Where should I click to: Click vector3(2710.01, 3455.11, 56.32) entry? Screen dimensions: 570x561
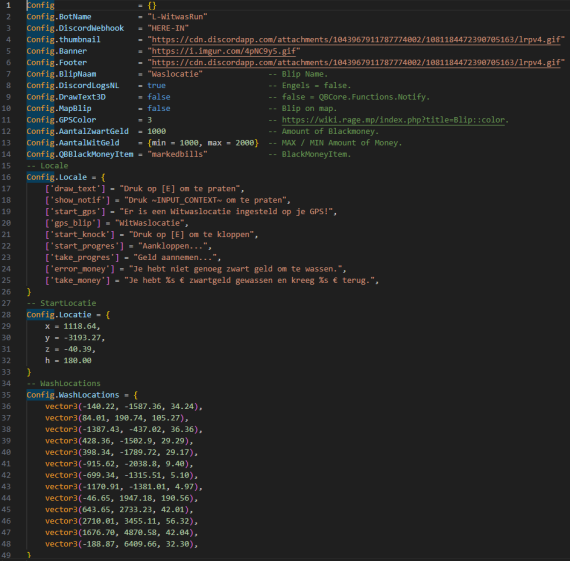[x=122, y=521]
